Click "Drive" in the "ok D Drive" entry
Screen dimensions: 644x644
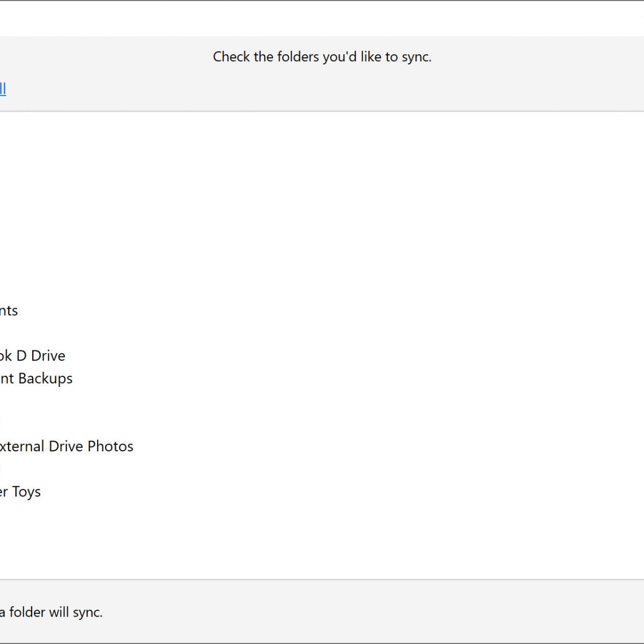48,356
